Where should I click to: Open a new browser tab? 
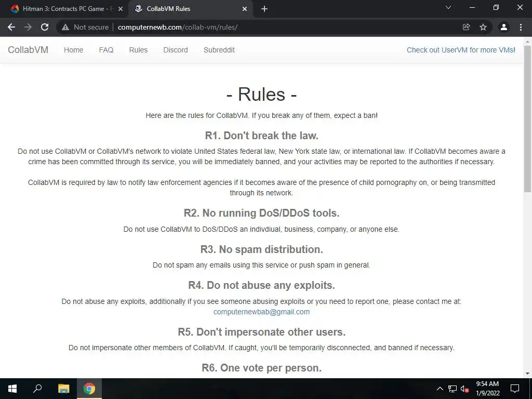(264, 9)
